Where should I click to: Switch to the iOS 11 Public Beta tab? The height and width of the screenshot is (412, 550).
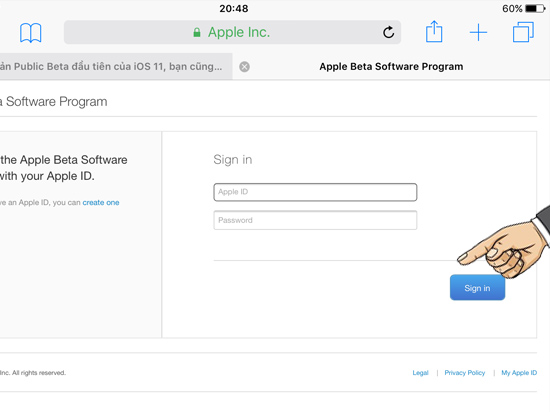point(116,66)
